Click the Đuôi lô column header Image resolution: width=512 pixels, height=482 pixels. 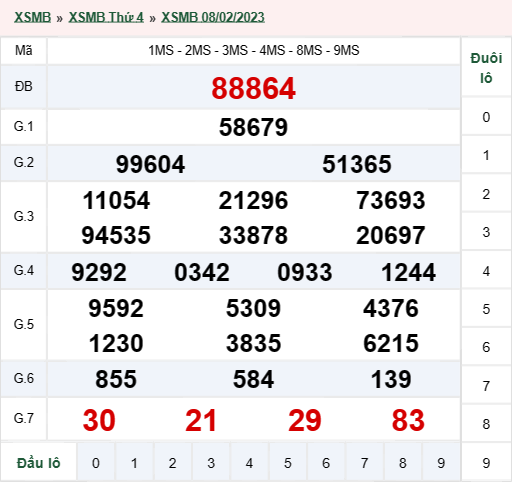click(486, 68)
